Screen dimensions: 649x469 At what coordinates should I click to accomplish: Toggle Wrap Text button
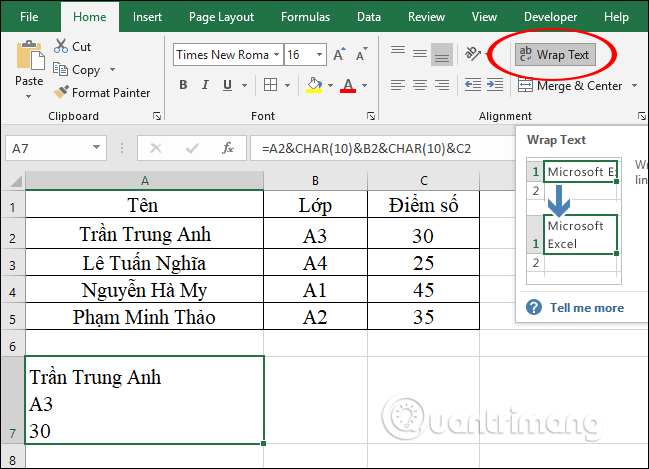[x=554, y=55]
